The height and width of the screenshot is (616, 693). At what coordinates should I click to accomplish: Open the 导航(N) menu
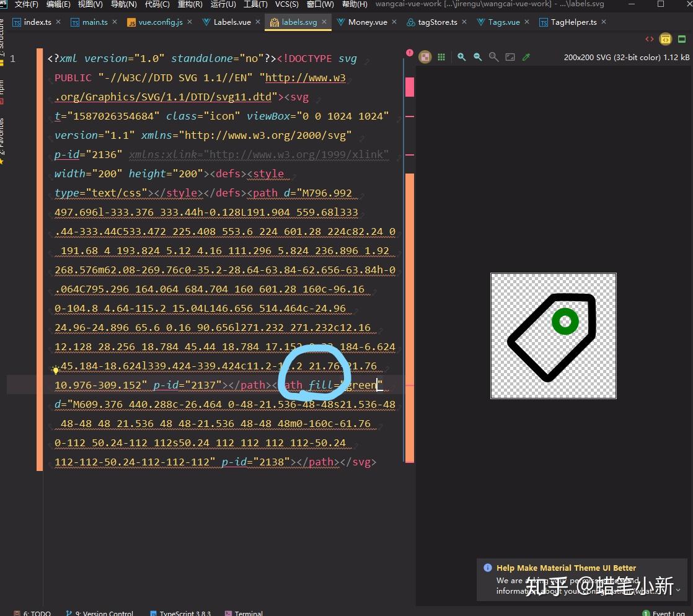tap(124, 4)
